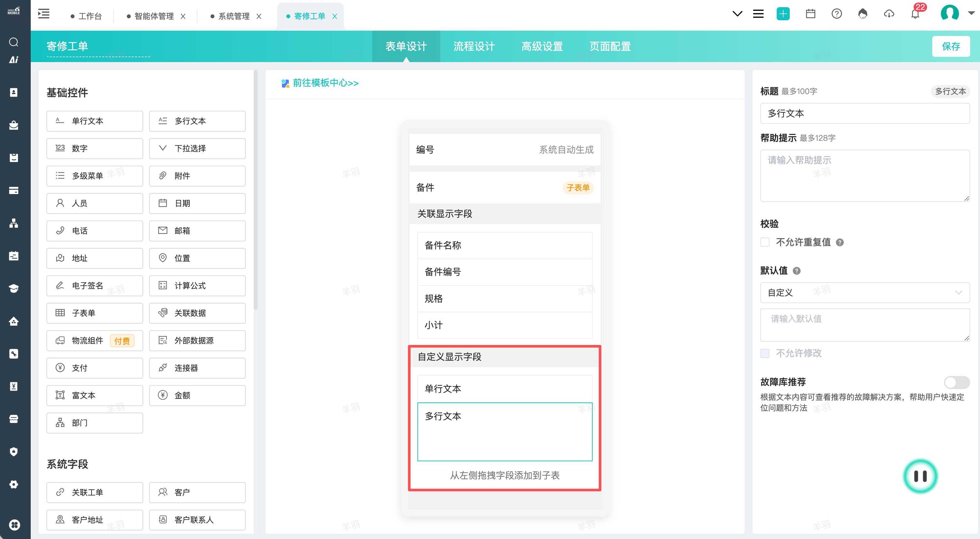980x539 pixels.
Task: Click the help question mark icon
Action: pyautogui.click(x=836, y=14)
